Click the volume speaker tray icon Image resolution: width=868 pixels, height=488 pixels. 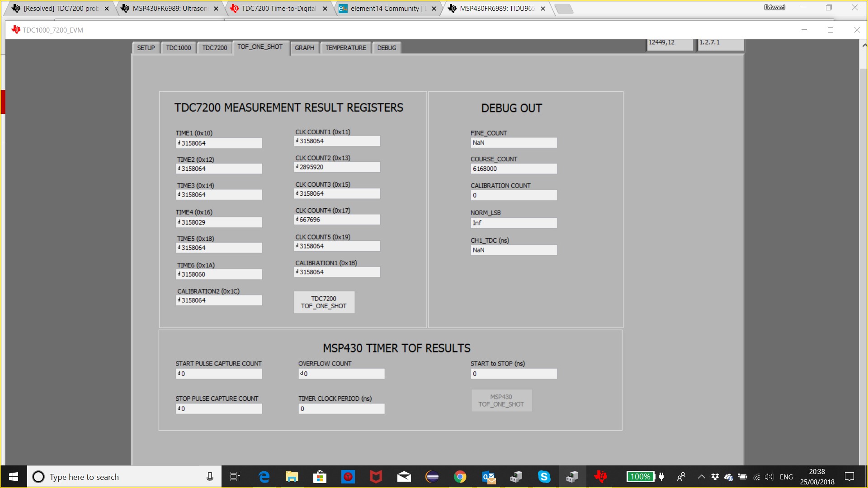pyautogui.click(x=769, y=477)
